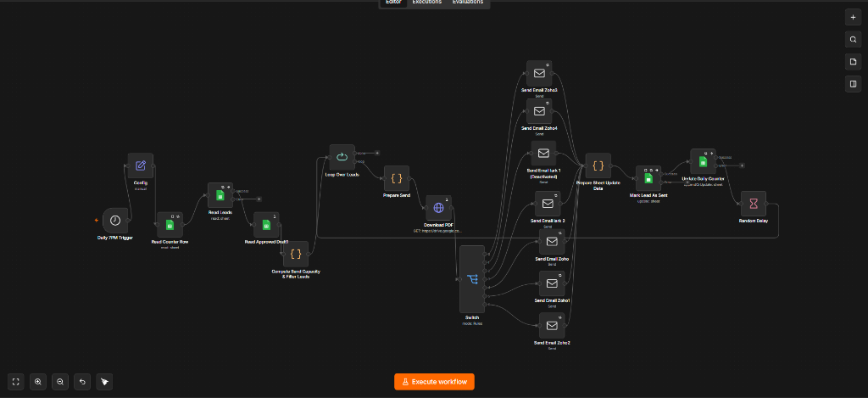Screen dimensions: 868x398
Task: Add node after Read Leads error output
Action: point(259,199)
